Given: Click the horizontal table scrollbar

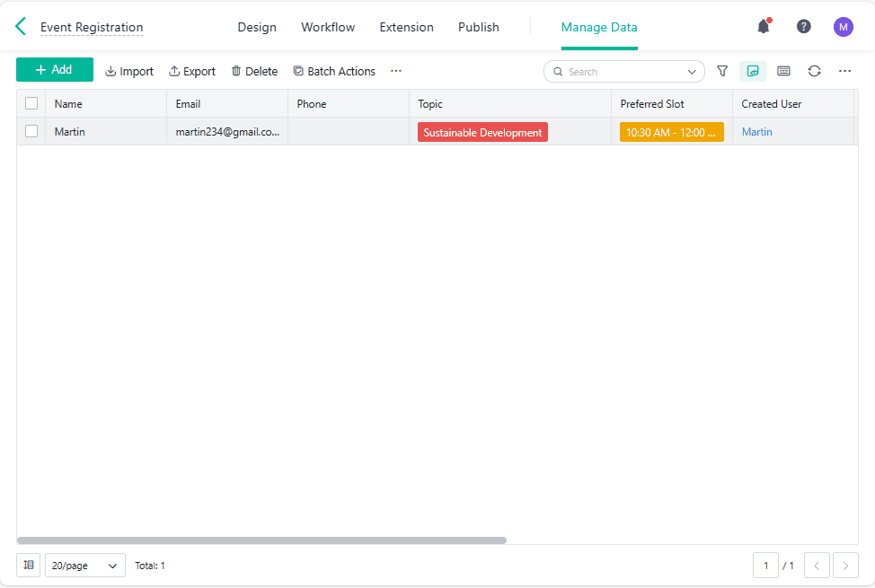Looking at the screenshot, I should click(261, 540).
